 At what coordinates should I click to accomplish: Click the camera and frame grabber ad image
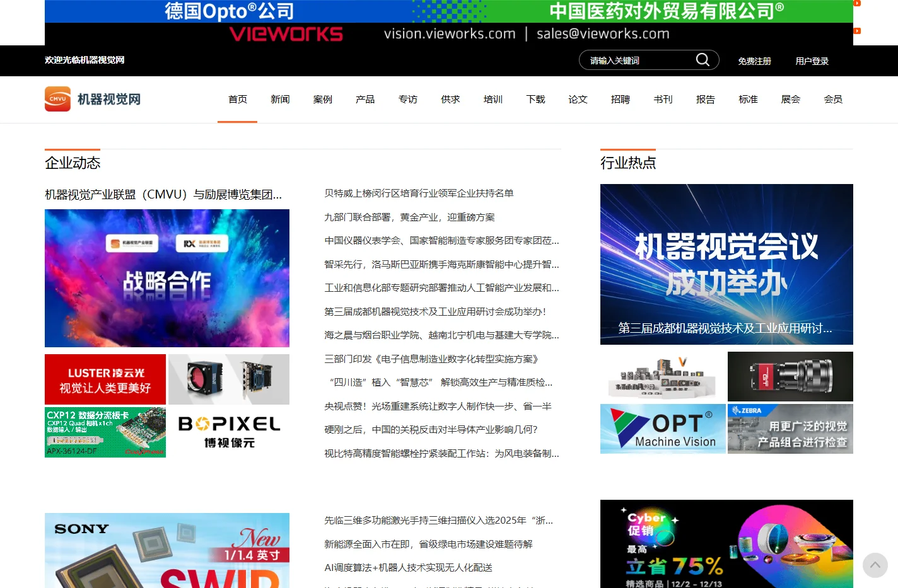(229, 379)
